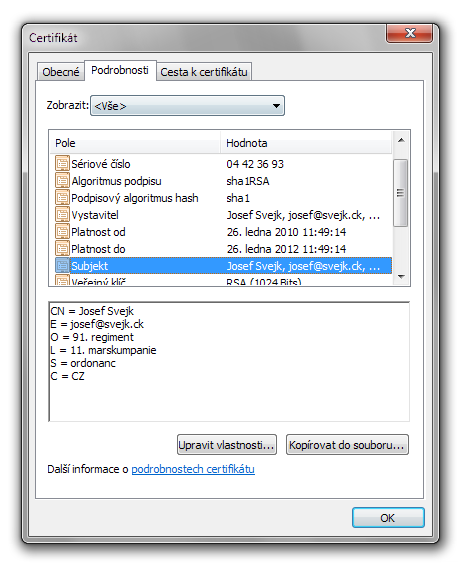Viewport: 471px width, 573px height.
Task: Click the Kopírovat do souboru button
Action: [x=347, y=445]
